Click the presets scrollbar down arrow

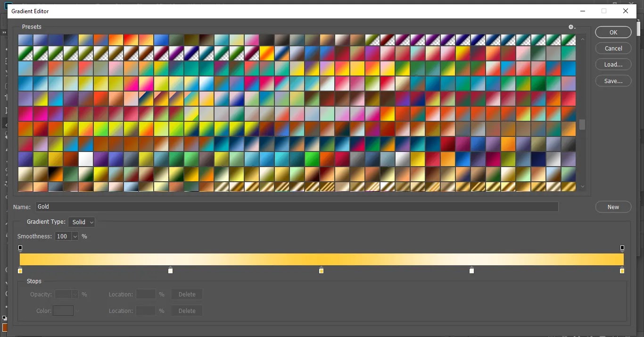(x=583, y=187)
